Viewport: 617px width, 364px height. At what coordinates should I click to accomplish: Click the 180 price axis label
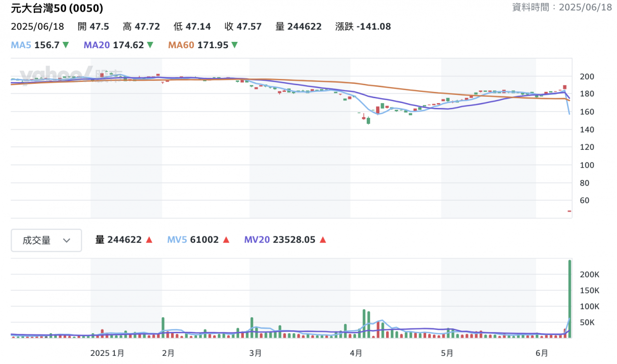(x=587, y=94)
